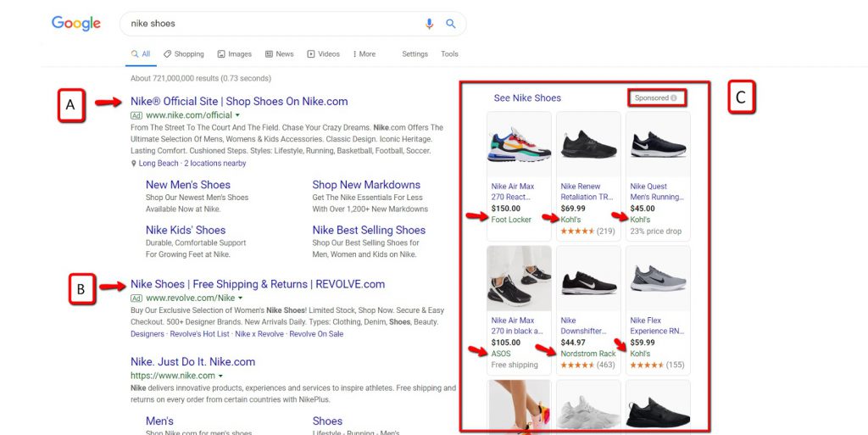Click the blue search magnifier icon
Screen dimensions: 868x435
click(450, 24)
